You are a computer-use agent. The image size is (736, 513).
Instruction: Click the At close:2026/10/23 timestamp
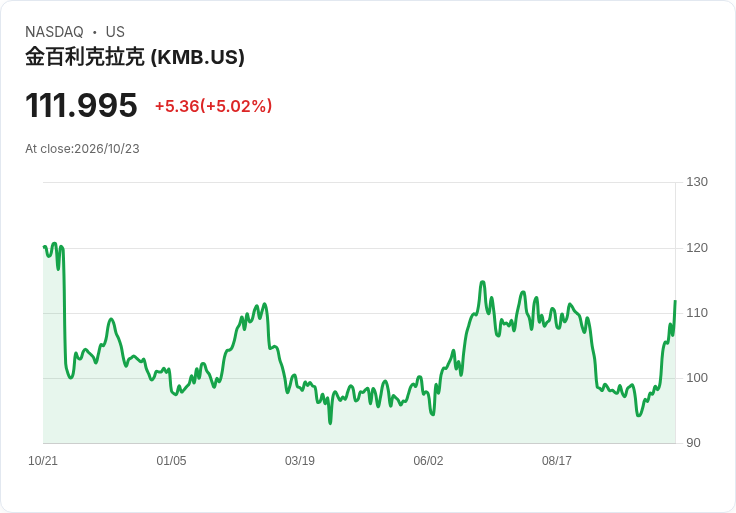(82, 149)
